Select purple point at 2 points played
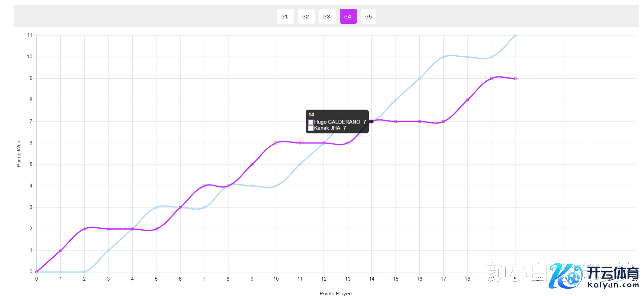644x296 pixels. pos(84,229)
